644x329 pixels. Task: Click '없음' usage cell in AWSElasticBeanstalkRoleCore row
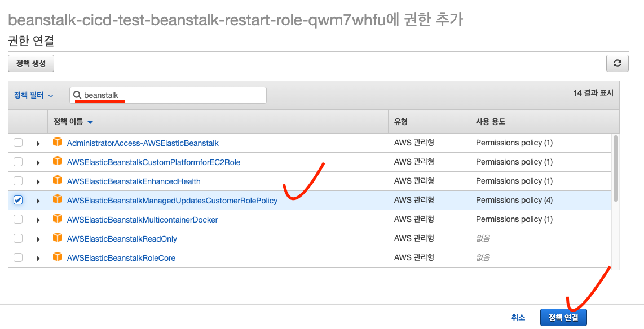click(483, 257)
